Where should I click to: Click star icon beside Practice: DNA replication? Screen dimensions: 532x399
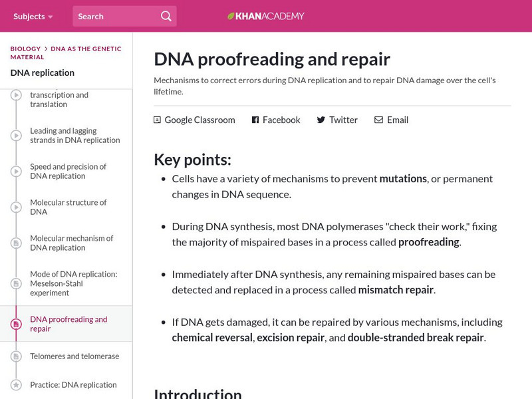(x=15, y=384)
